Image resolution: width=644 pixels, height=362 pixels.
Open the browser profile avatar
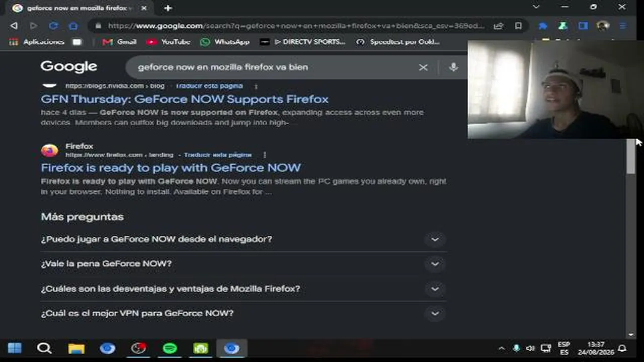[603, 26]
